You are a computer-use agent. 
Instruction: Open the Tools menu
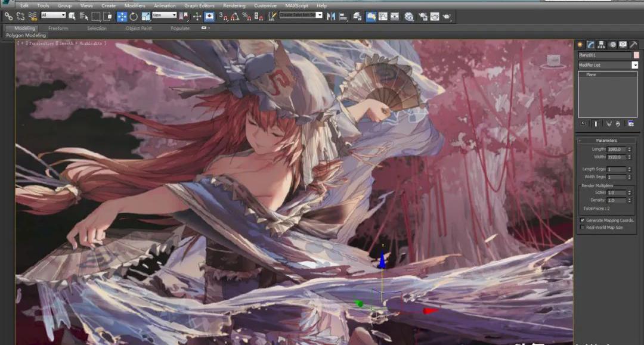pos(43,6)
